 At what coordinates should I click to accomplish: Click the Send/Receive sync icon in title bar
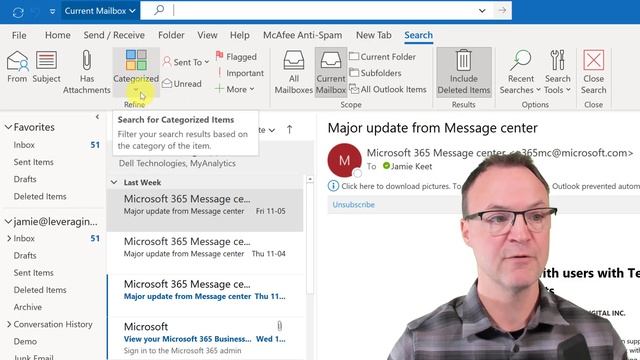point(18,12)
